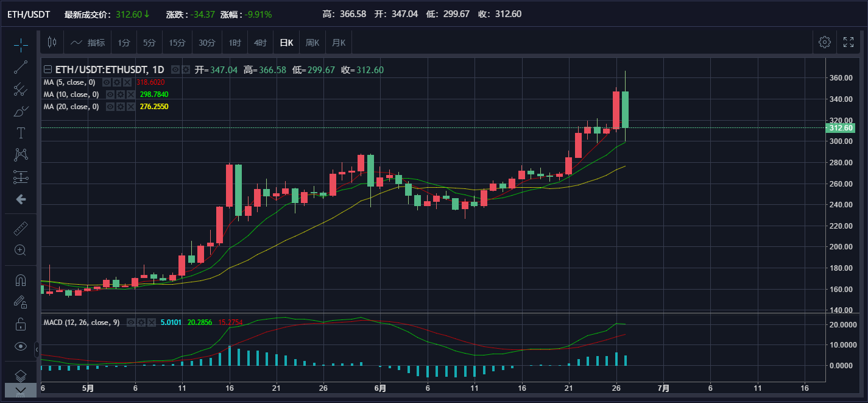This screenshot has width=868, height=403.
Task: Switch to the 周K weekly chart
Action: tap(312, 43)
